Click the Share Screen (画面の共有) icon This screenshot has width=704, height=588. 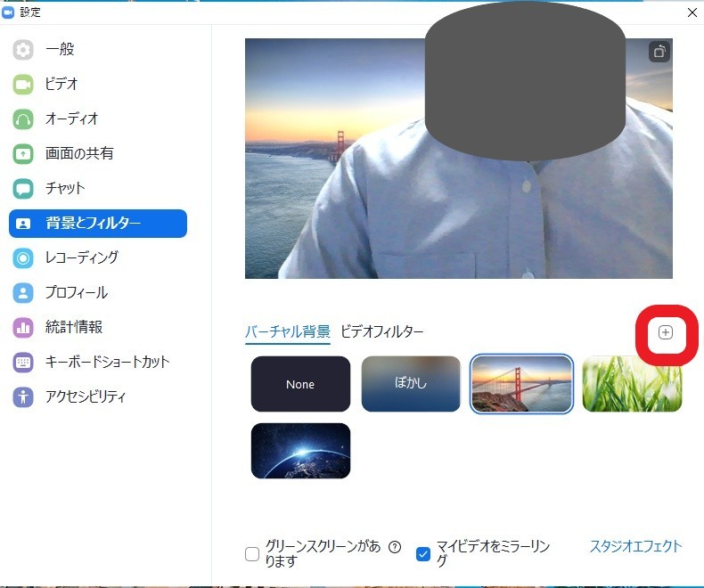23,154
